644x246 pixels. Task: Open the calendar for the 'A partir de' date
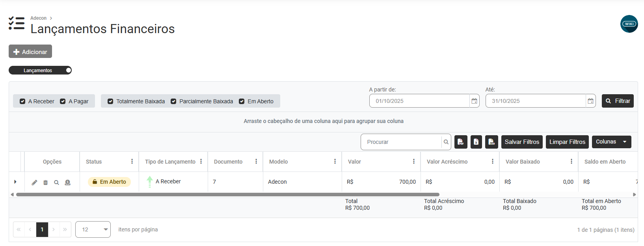475,101
